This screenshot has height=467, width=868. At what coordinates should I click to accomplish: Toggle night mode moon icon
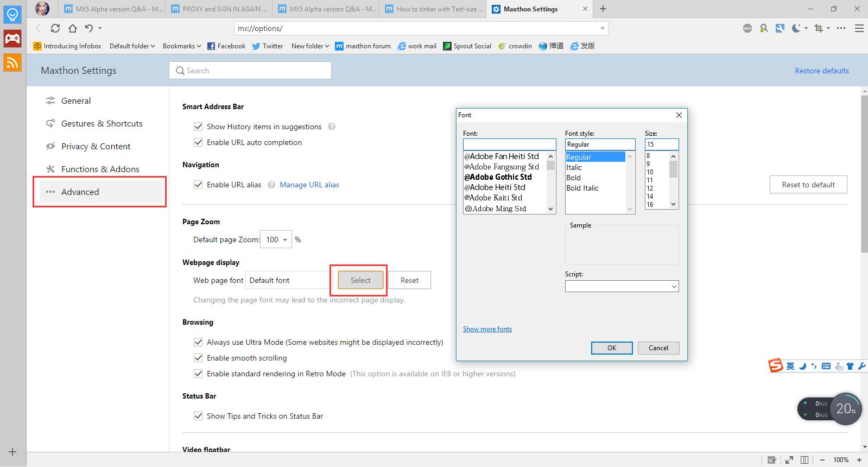tap(796, 28)
